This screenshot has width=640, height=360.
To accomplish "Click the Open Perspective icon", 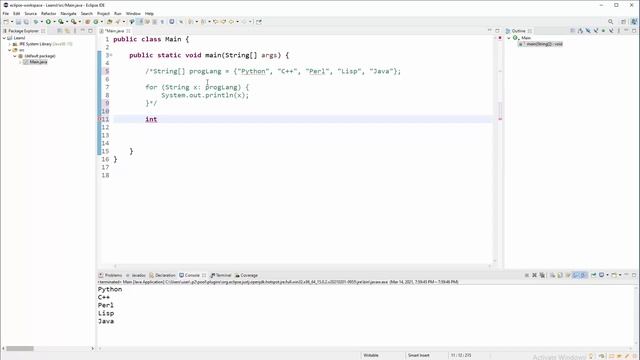I will (x=623, y=22).
